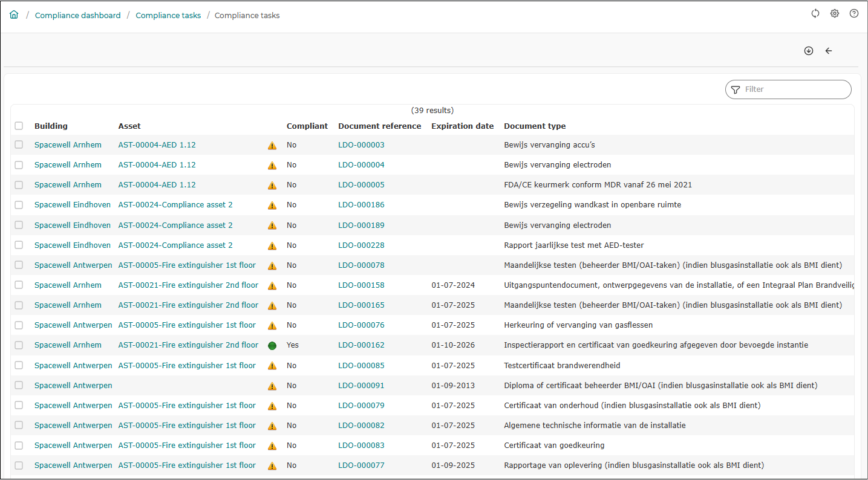Image resolution: width=868 pixels, height=480 pixels.
Task: Sort by Building column header
Action: coord(51,126)
